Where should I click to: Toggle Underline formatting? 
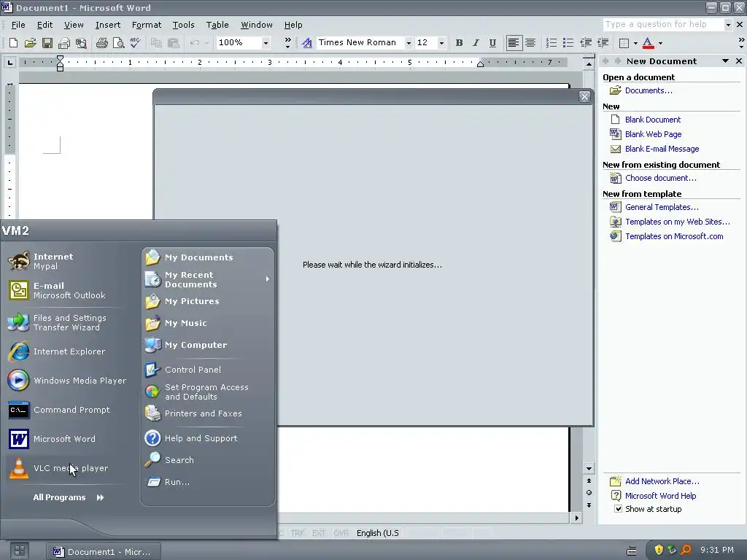click(x=492, y=43)
